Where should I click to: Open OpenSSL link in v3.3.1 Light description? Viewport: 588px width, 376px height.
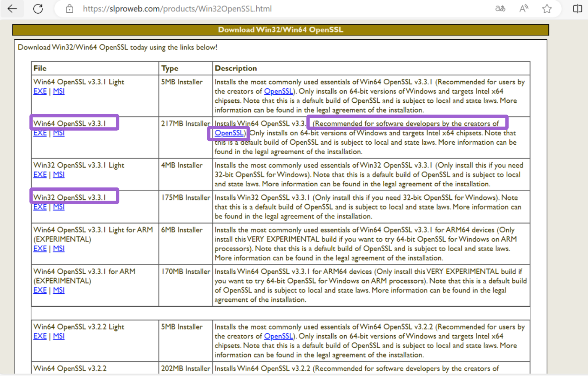(x=278, y=91)
